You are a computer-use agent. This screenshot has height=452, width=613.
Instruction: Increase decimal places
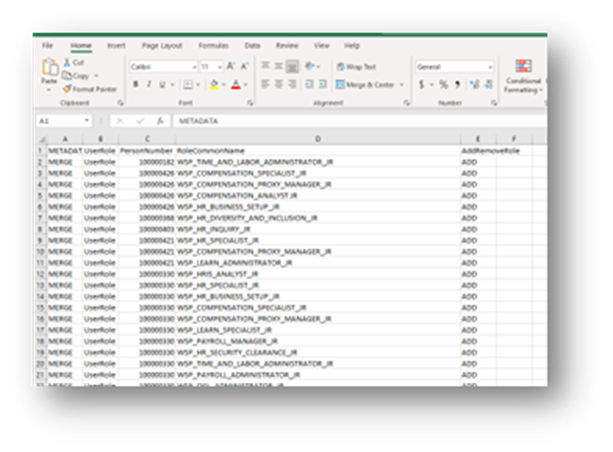(475, 84)
